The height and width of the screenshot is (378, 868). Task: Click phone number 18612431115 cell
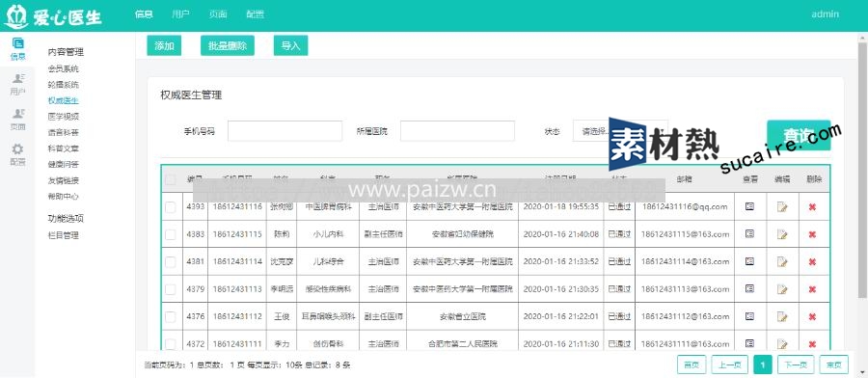(237, 234)
